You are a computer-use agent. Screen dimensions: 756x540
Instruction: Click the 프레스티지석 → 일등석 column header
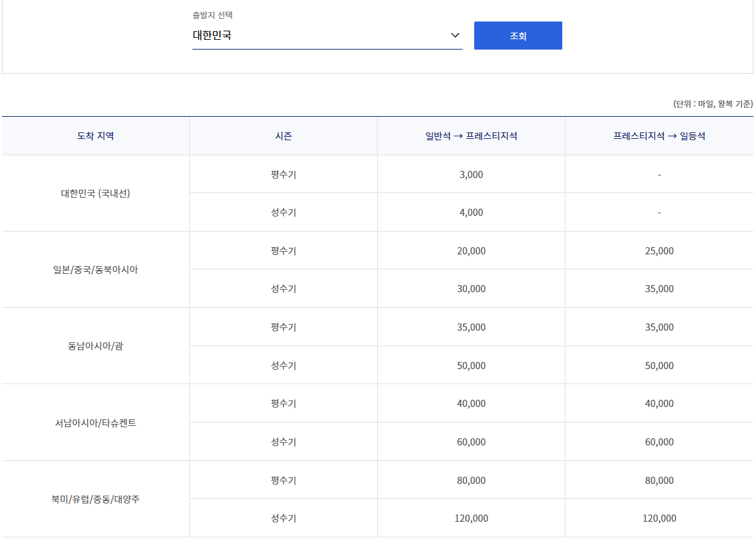pyautogui.click(x=660, y=135)
